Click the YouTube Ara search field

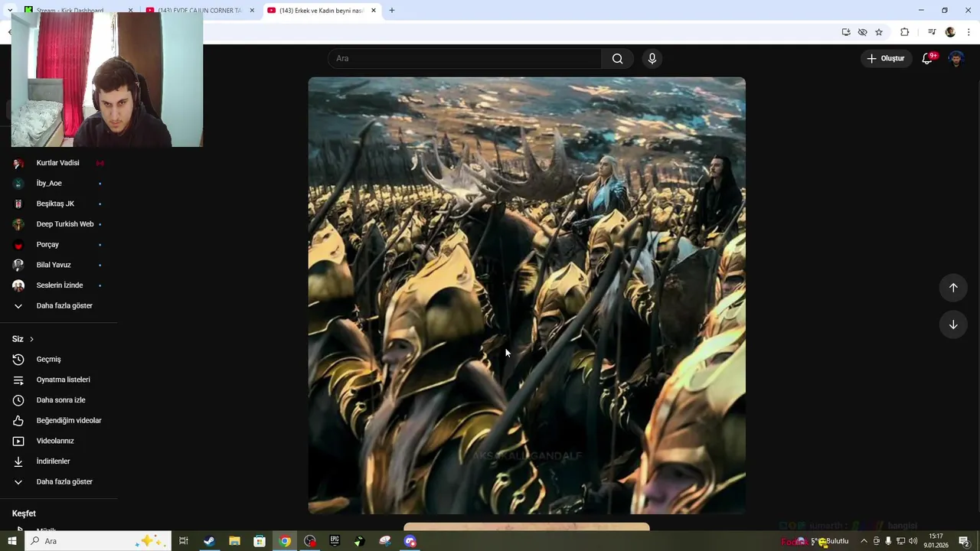coord(465,59)
